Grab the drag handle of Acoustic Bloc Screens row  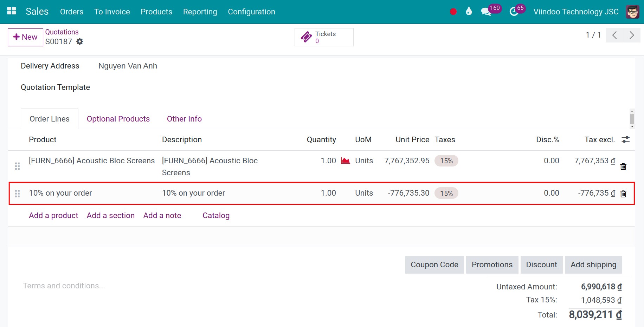pyautogui.click(x=17, y=166)
